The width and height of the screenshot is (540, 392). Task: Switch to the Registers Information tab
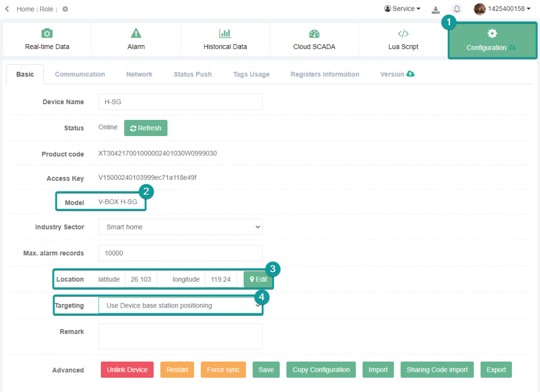coord(325,74)
